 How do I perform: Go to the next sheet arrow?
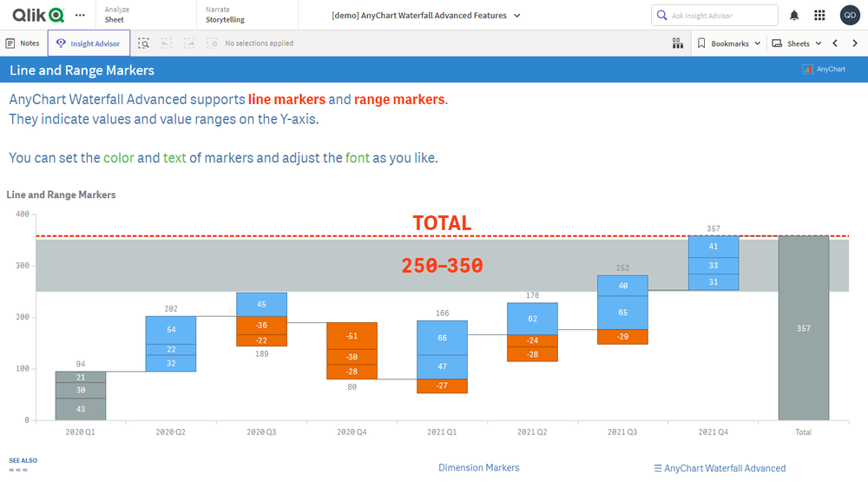click(x=854, y=43)
